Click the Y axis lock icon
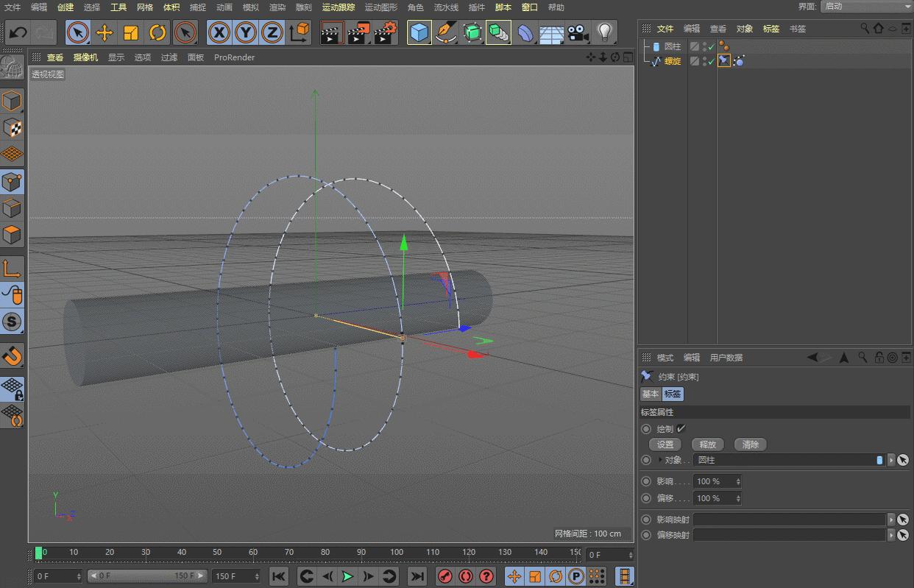Screen dimensions: 914x588 [x=247, y=32]
